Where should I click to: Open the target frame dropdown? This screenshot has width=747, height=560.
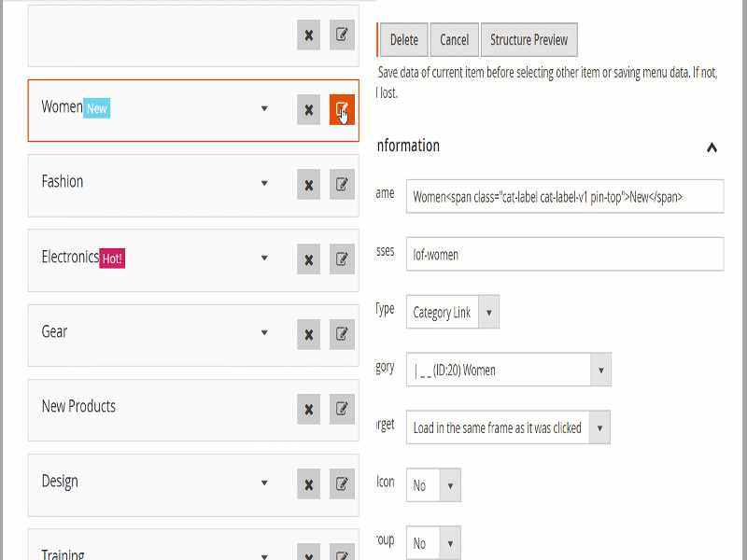coord(599,427)
